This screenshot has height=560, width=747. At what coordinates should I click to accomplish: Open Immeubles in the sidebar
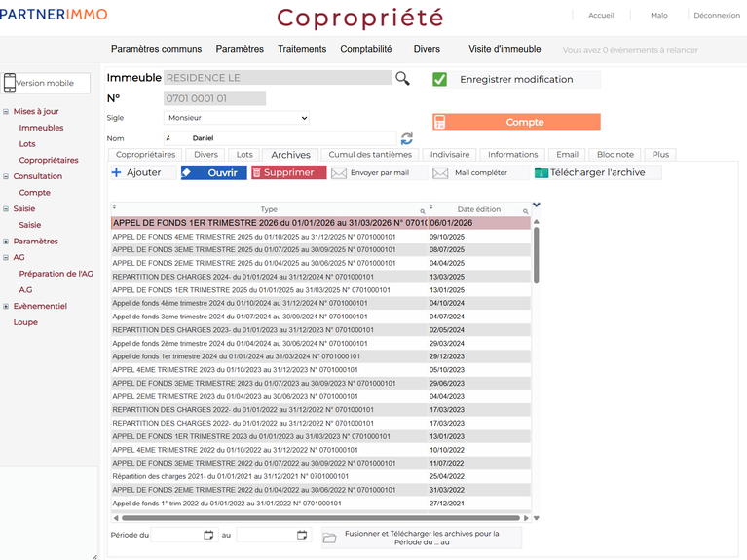point(41,128)
